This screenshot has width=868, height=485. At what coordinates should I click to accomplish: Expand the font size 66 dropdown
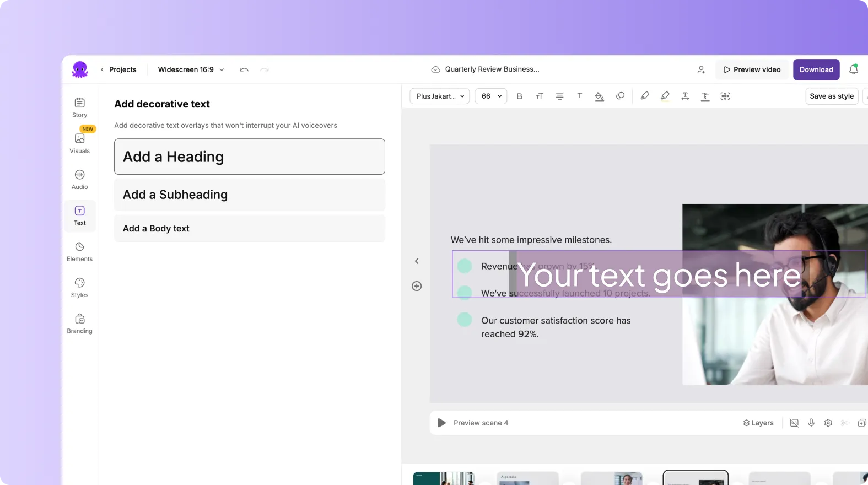pos(491,96)
